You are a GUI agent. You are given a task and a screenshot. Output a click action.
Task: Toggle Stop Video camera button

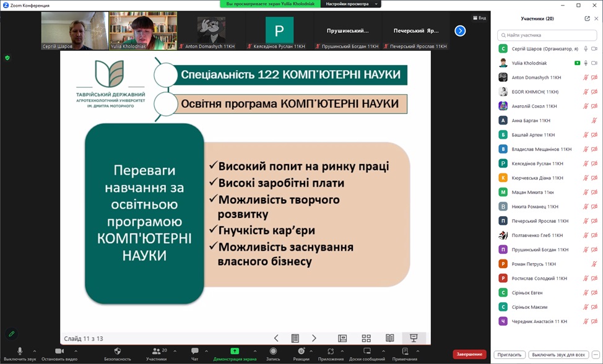[x=59, y=350]
